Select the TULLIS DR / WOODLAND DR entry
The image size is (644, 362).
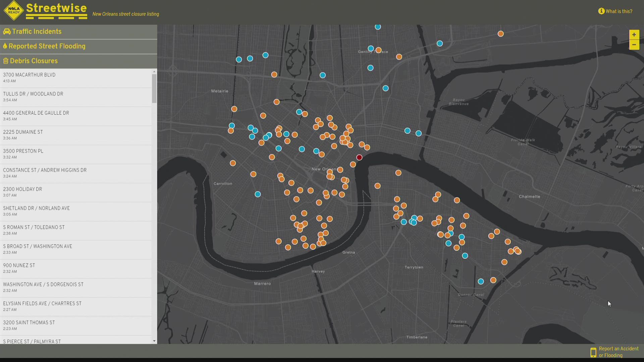click(x=76, y=97)
